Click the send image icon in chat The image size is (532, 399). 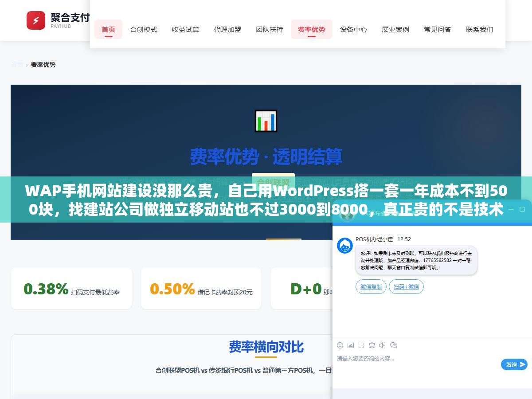tap(351, 345)
